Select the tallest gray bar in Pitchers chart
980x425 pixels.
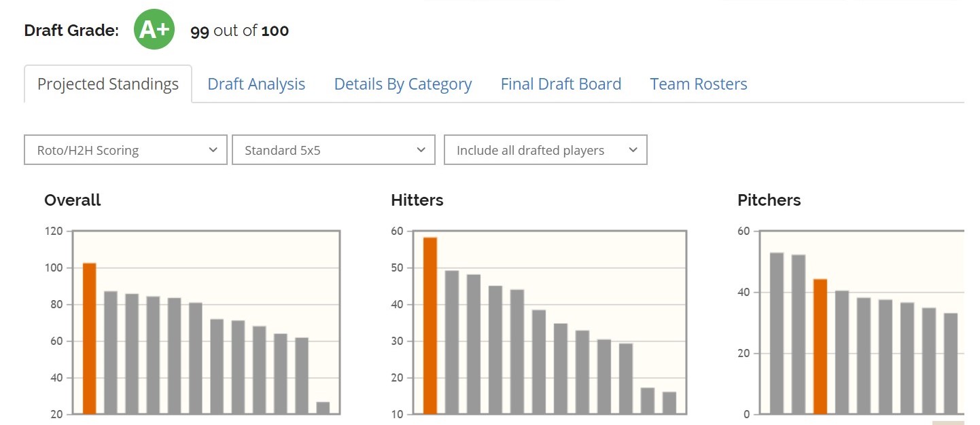pos(777,333)
